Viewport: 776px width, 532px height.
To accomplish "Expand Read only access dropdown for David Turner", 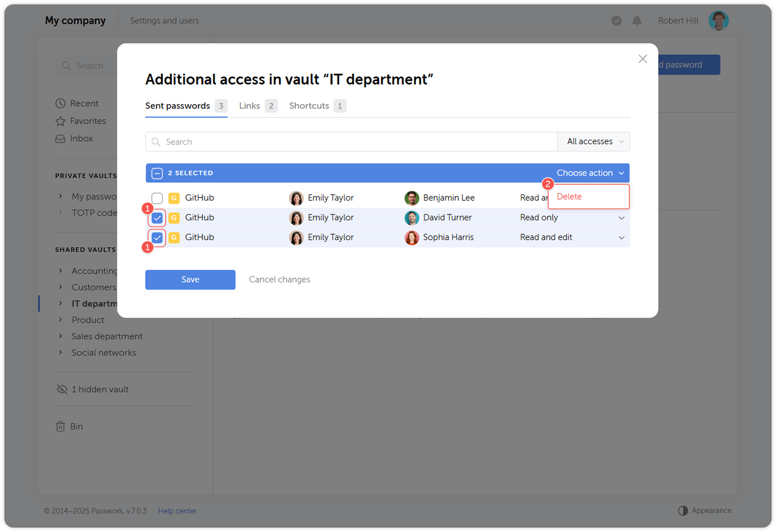I will [621, 218].
